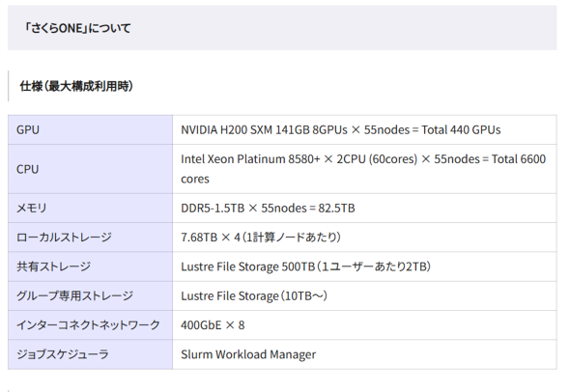Image resolution: width=570 pixels, height=392 pixels.
Task: Select the 400GbE × 8 value
Action: click(x=213, y=325)
